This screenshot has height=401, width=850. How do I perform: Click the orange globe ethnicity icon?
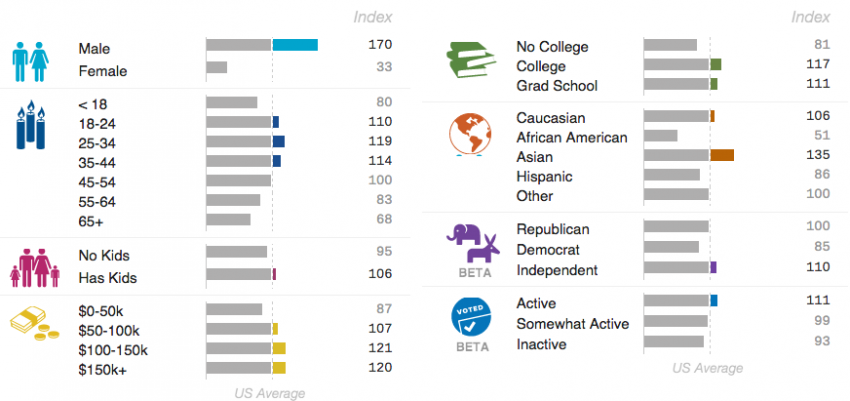[x=470, y=134]
